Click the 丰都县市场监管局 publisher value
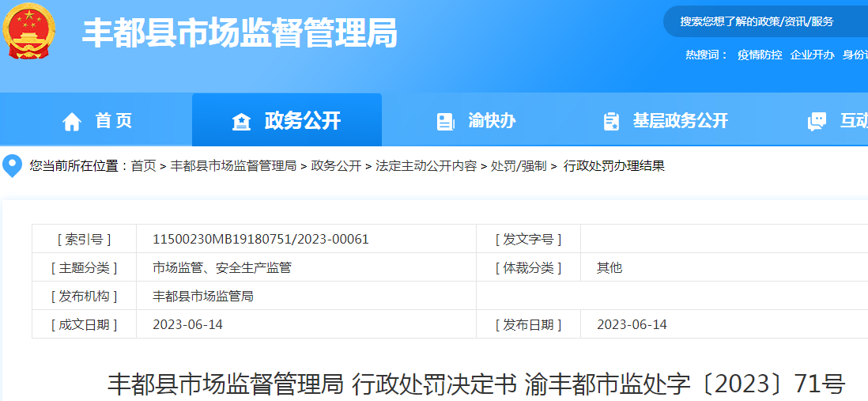 coord(203,297)
